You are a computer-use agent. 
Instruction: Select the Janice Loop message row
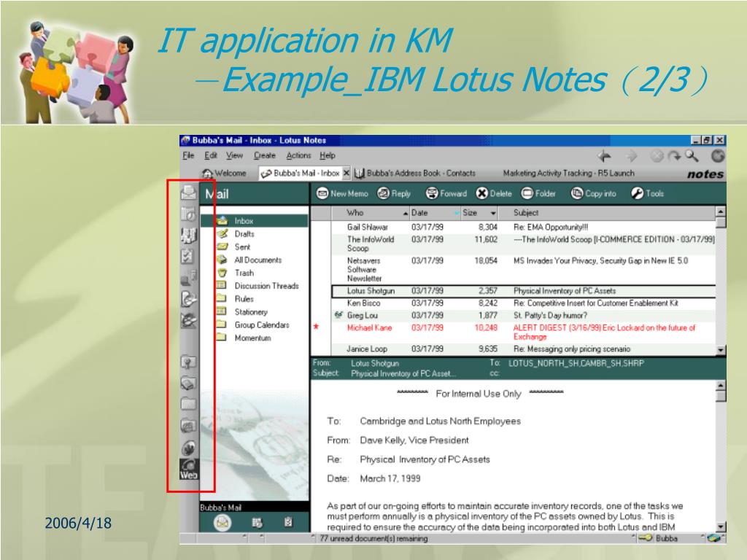524,349
